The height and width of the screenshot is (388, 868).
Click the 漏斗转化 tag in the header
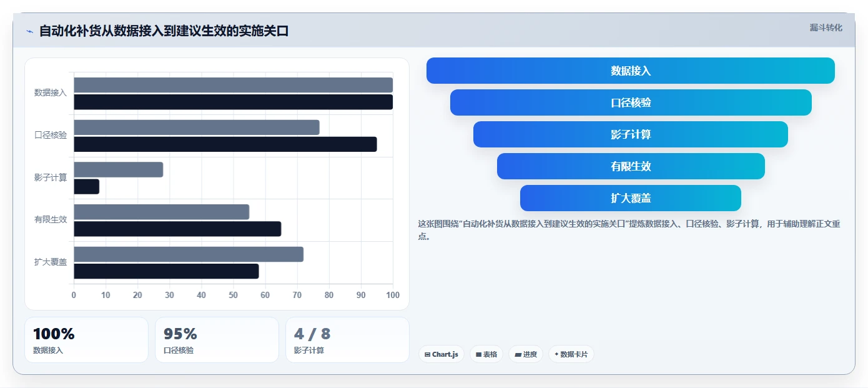(826, 27)
